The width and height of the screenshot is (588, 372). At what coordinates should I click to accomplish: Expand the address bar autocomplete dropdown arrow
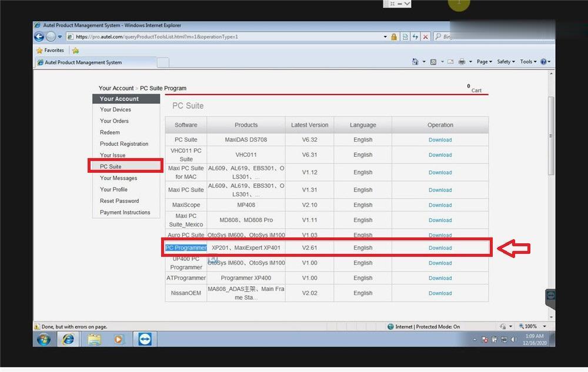(x=385, y=36)
